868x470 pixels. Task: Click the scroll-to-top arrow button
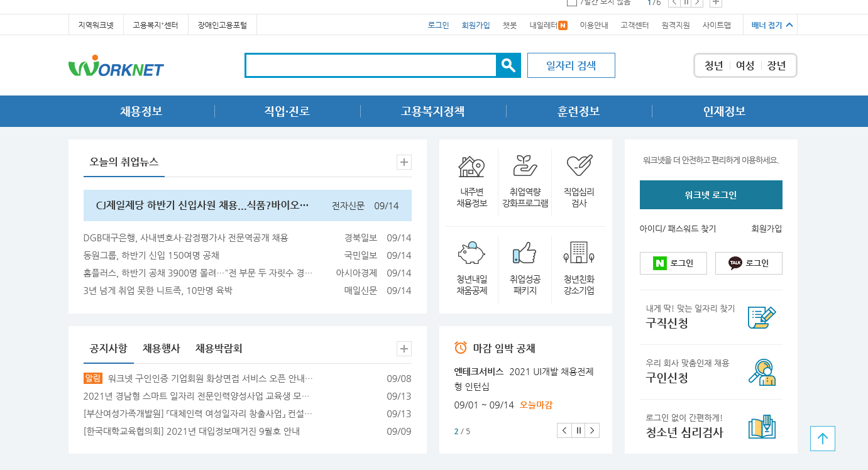point(823,439)
